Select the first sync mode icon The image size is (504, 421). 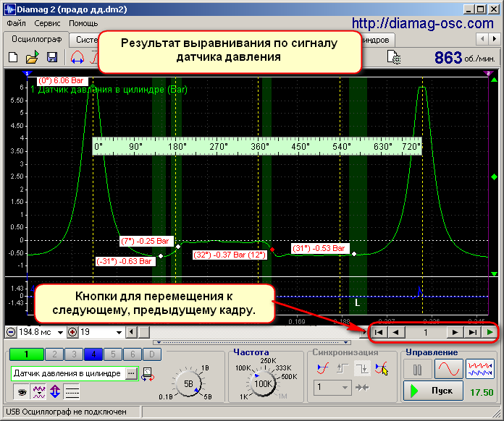pyautogui.click(x=323, y=368)
